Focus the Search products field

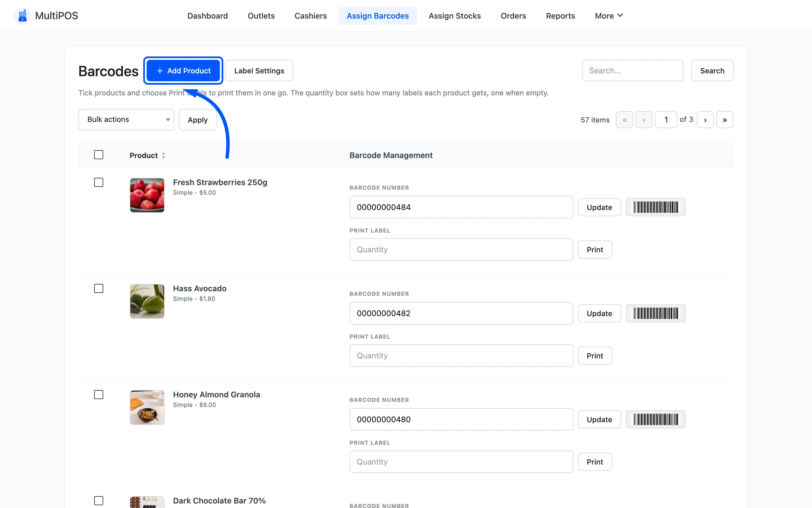point(632,71)
